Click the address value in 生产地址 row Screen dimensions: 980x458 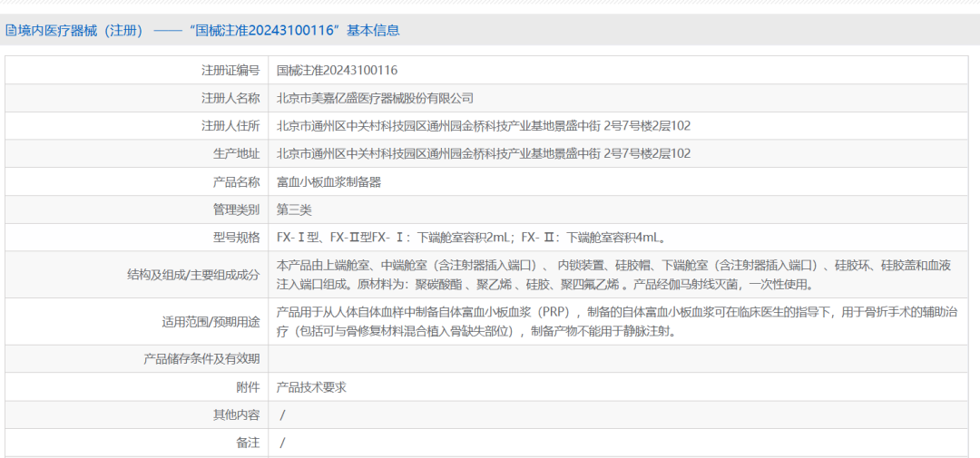[484, 153]
